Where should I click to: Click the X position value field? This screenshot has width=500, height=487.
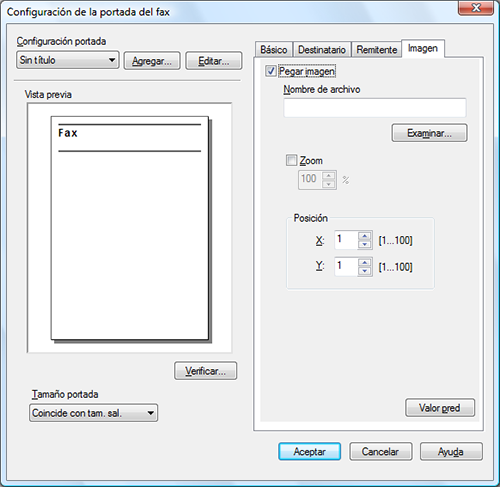[346, 240]
